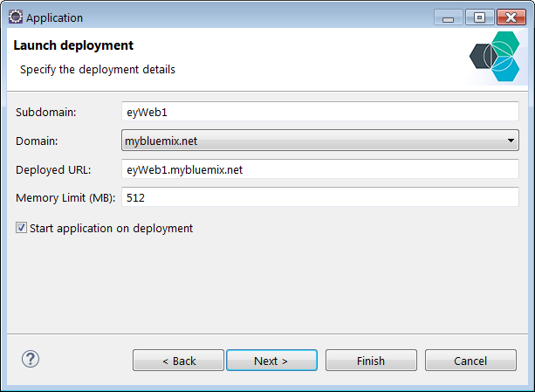The width and height of the screenshot is (535, 392).
Task: Go to previous page with < Back
Action: coord(178,361)
